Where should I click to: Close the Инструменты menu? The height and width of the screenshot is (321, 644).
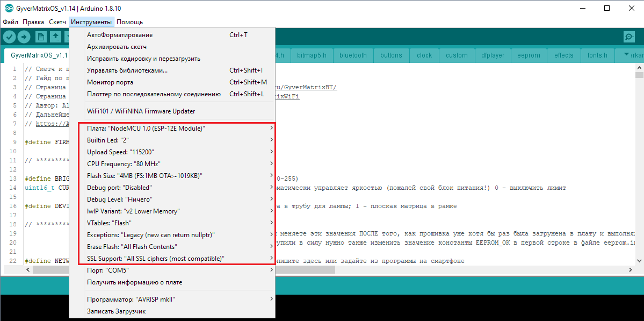pos(91,22)
